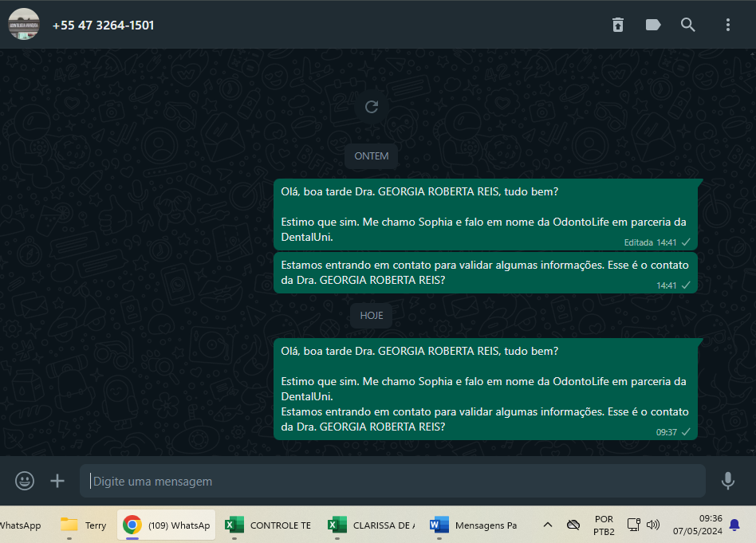Open the label tag icon in chat header
Screen dimensions: 756x543
653,25
